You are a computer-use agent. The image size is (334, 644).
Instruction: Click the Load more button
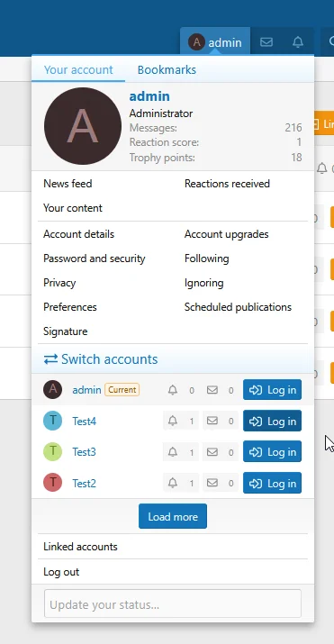click(173, 516)
